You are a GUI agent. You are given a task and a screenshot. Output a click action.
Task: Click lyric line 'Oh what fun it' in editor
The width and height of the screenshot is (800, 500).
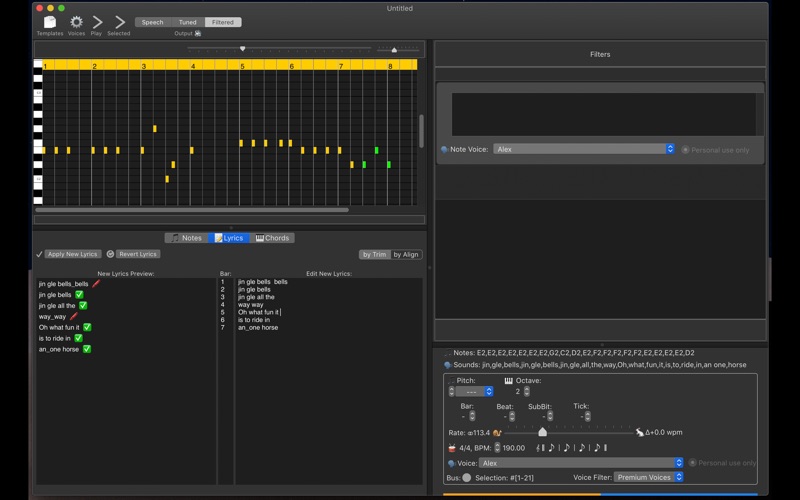click(x=258, y=312)
